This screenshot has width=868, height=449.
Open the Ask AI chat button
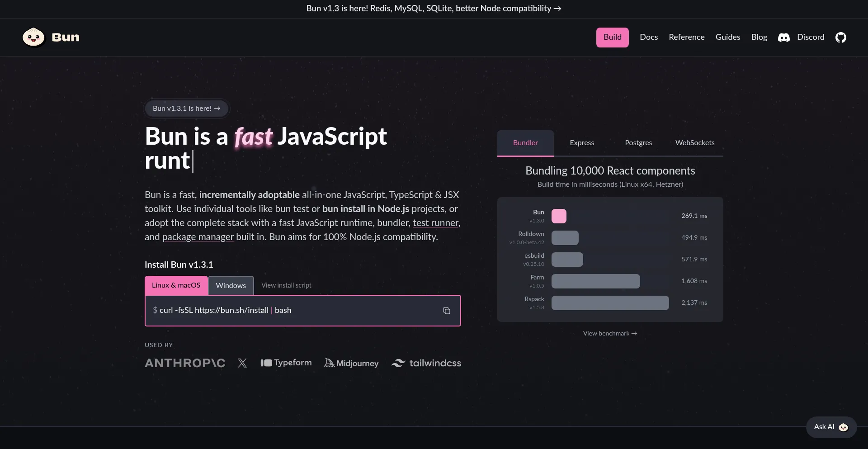coord(831,427)
